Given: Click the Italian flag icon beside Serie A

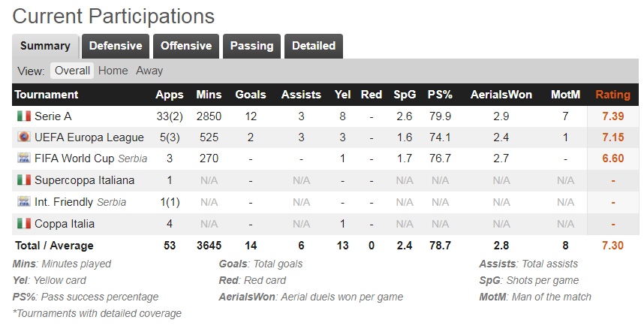Looking at the screenshot, I should pos(24,116).
